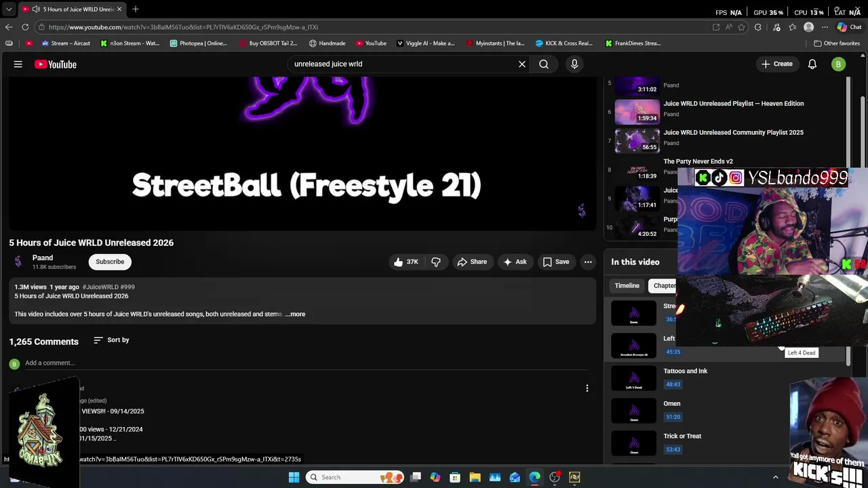
Task: Open a new browser tab
Action: (x=136, y=9)
